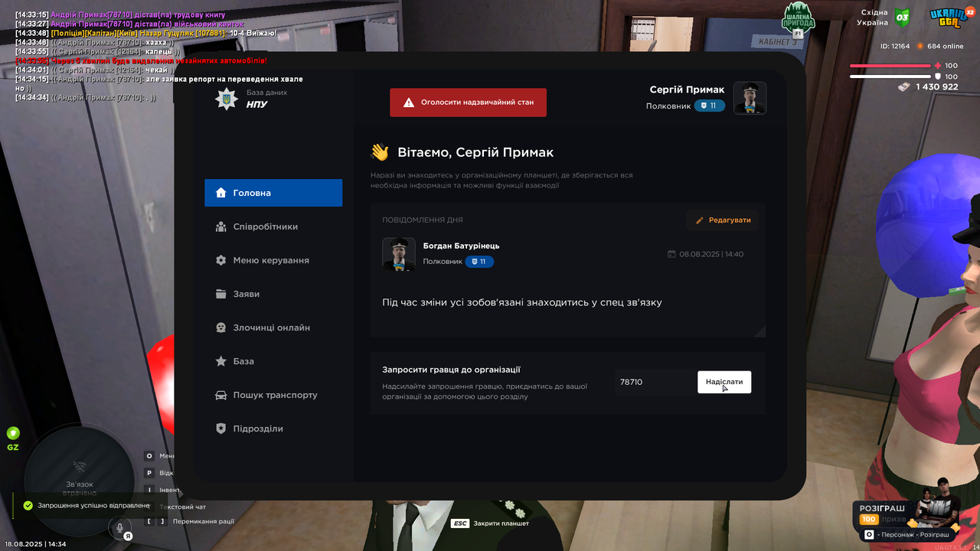Click the car icon for Пошук транспорту
The height and width of the screenshot is (551, 980).
coord(220,395)
